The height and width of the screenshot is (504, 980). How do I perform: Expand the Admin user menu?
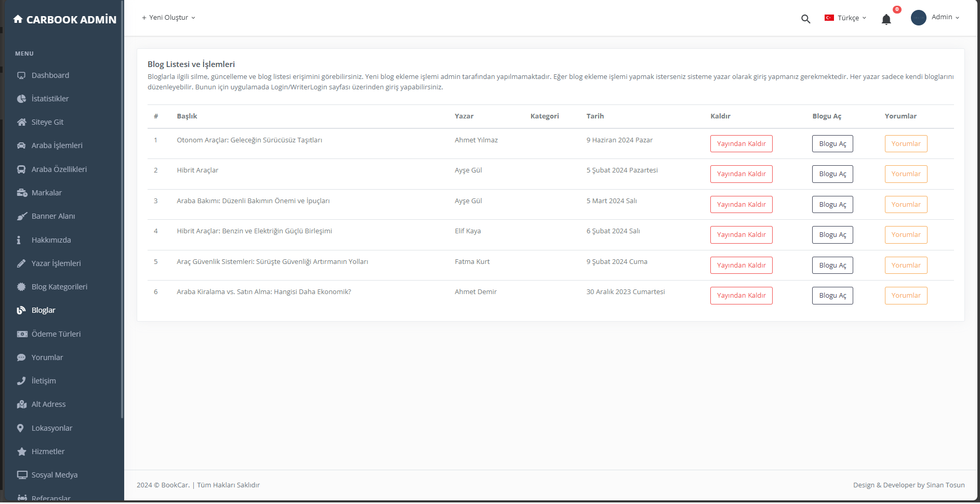[x=945, y=17]
